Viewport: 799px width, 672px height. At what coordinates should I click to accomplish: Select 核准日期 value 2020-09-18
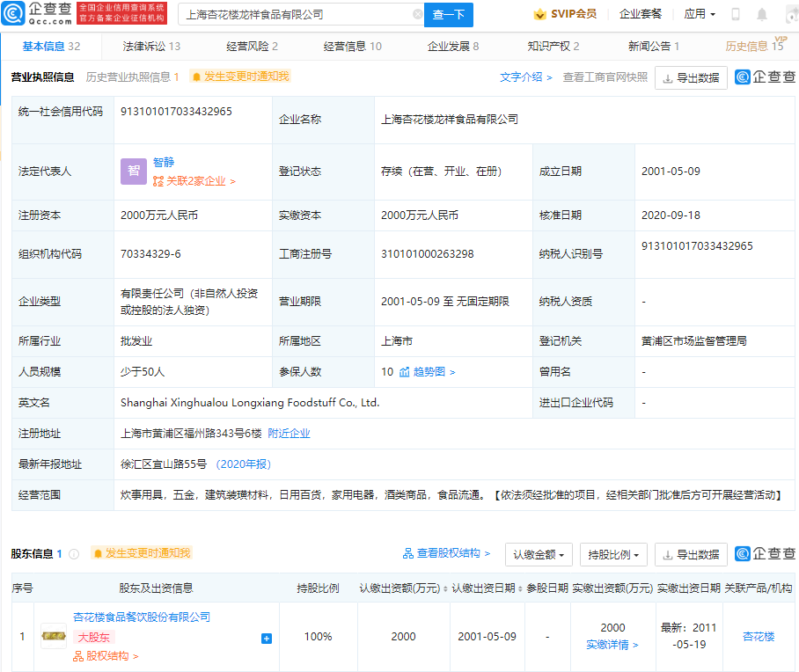671,215
